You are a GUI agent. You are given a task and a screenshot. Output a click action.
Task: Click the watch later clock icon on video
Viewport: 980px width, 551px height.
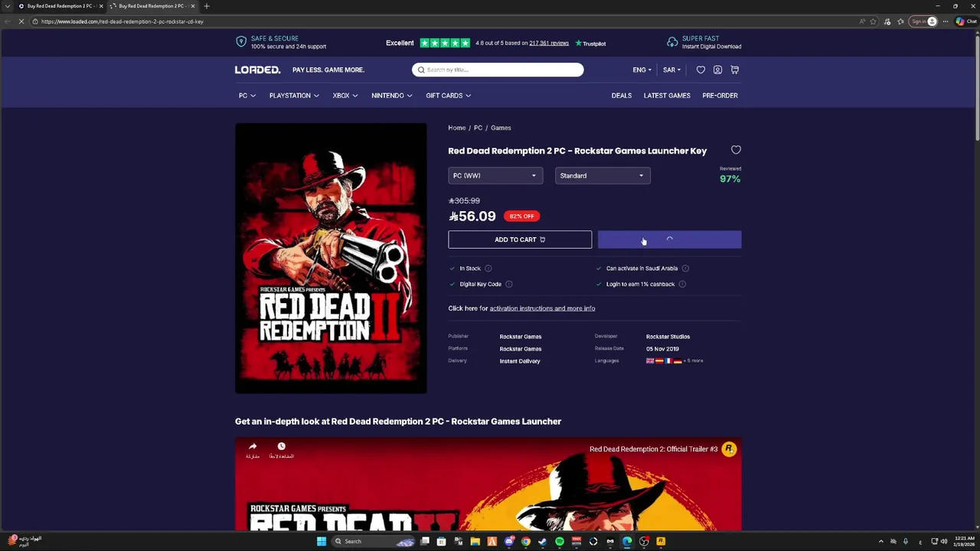click(281, 447)
